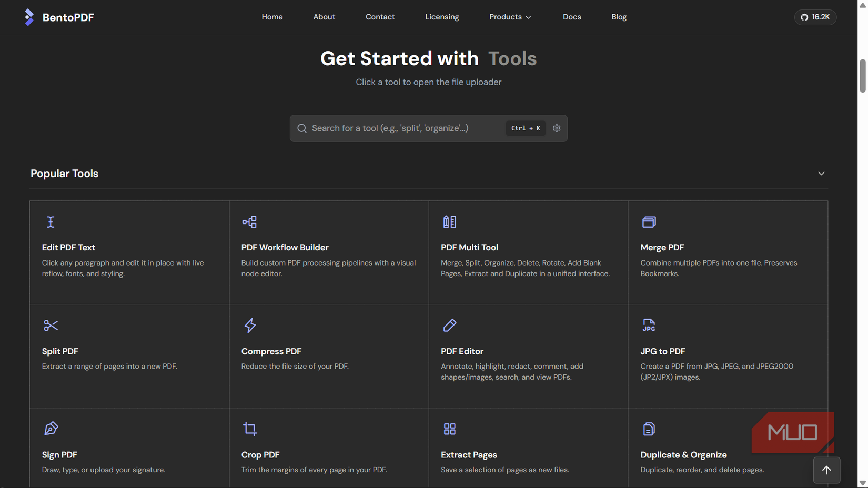The width and height of the screenshot is (868, 488).
Task: Click 'Duplicate, reorder, and delete pages.' text
Action: coord(702,470)
